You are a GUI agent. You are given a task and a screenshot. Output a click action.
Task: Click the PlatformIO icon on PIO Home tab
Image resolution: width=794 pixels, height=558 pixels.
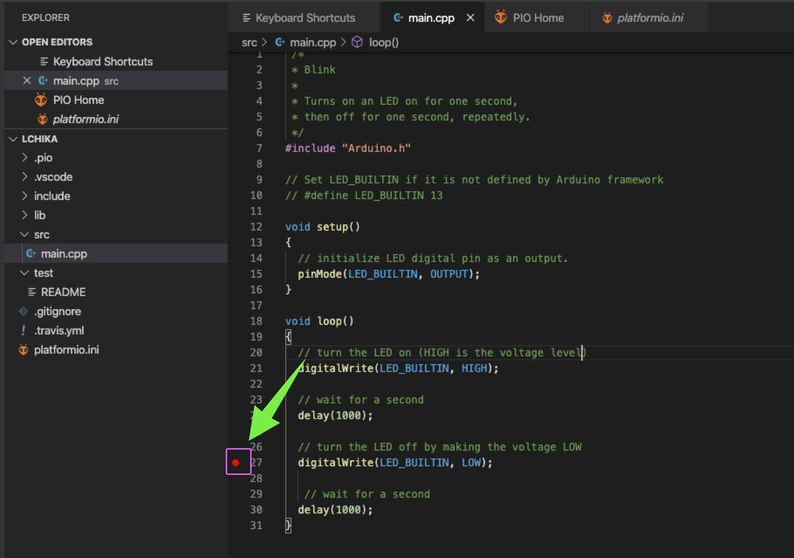[501, 18]
